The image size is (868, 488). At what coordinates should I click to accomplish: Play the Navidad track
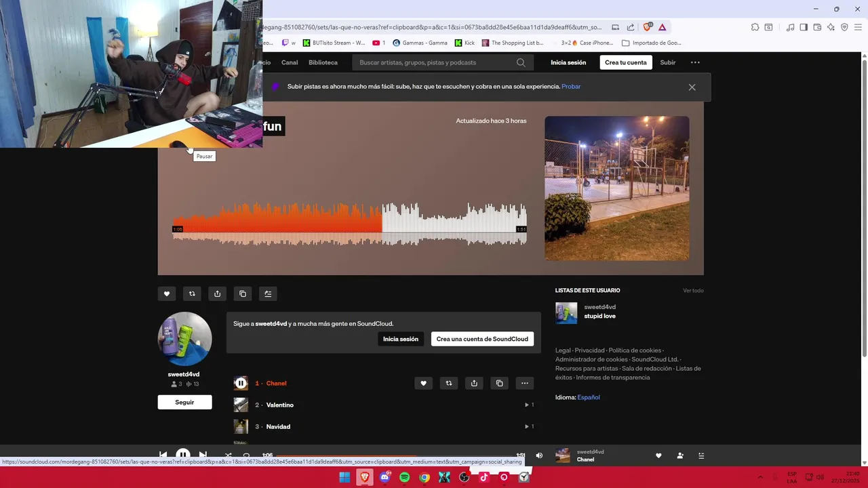241,426
